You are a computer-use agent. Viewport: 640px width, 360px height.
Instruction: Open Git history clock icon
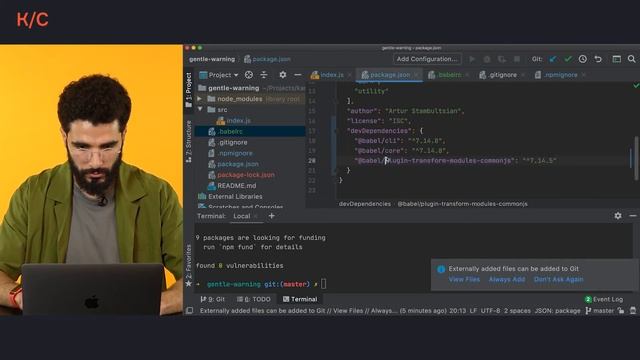tap(583, 59)
